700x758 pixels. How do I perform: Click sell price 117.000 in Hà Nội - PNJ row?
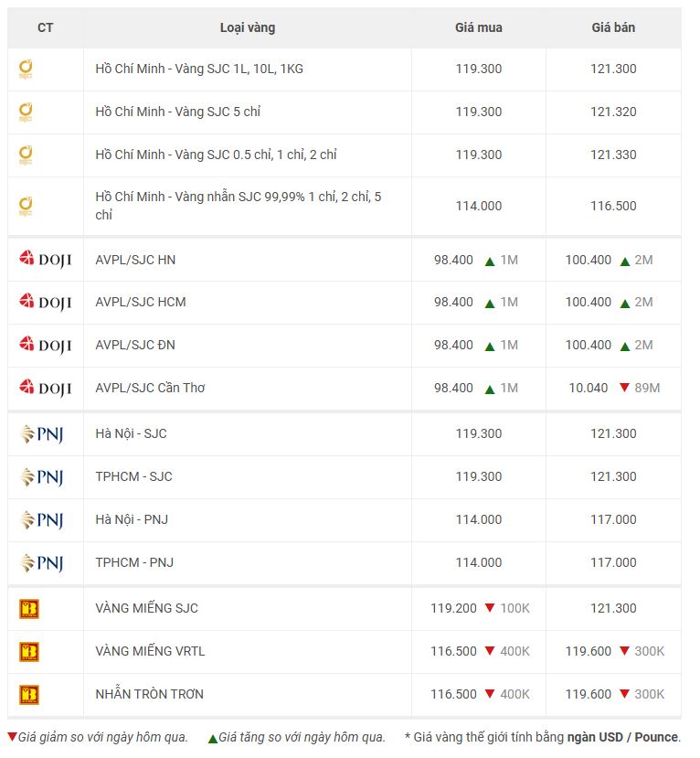point(613,519)
